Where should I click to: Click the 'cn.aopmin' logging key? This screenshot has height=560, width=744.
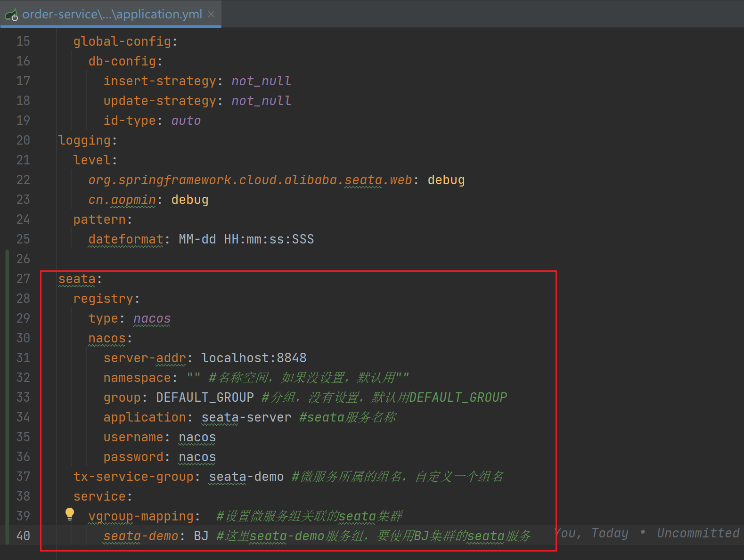[x=122, y=200]
